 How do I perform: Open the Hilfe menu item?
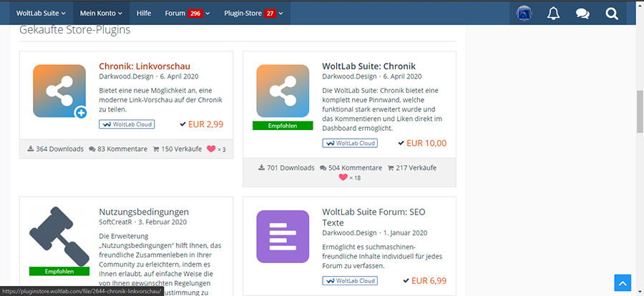coord(143,13)
